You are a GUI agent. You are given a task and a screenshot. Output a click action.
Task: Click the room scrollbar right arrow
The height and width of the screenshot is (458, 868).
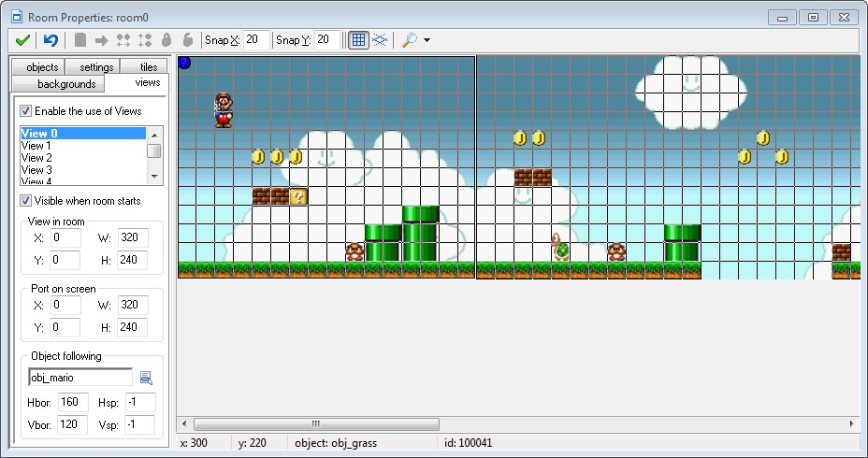852,424
